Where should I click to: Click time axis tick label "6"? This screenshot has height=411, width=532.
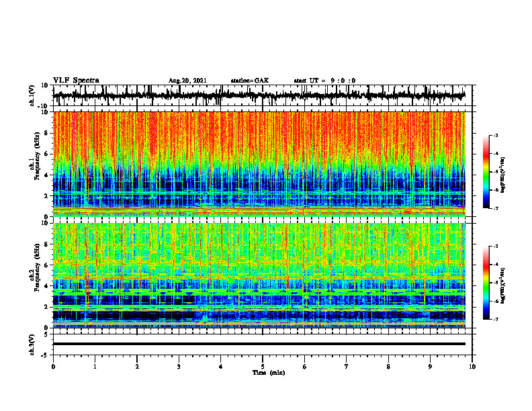pyautogui.click(x=305, y=367)
